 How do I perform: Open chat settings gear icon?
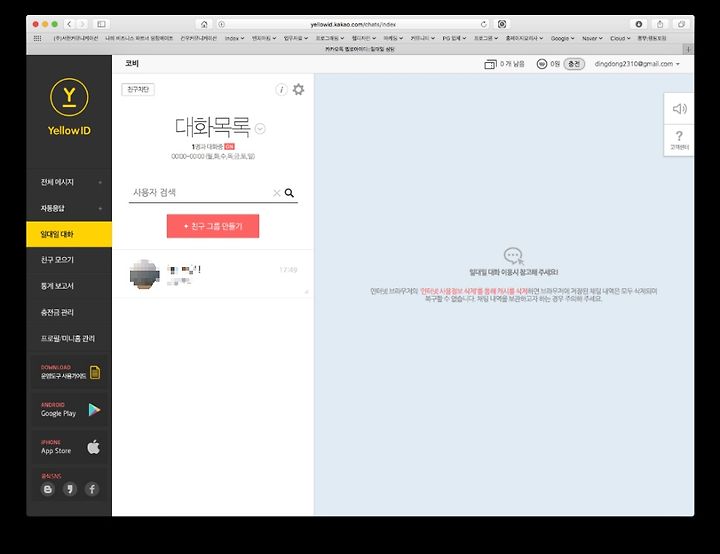click(298, 89)
